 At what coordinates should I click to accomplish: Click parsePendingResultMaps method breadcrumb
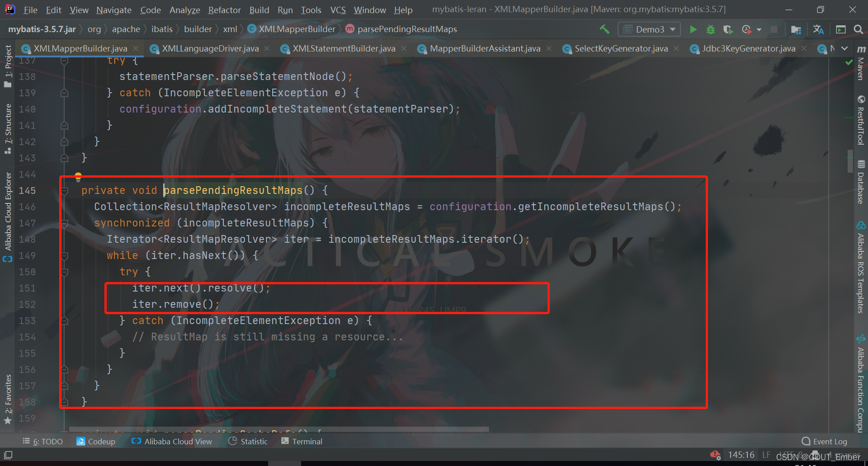[x=401, y=29]
